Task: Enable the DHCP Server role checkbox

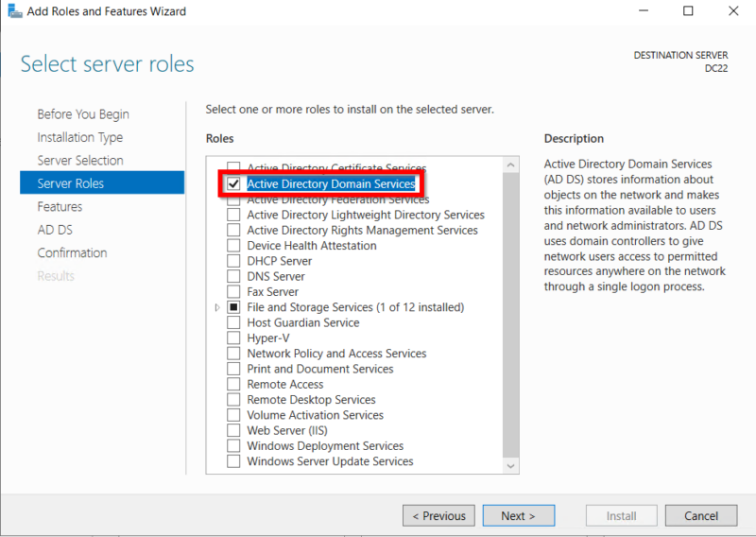Action: pos(233,261)
